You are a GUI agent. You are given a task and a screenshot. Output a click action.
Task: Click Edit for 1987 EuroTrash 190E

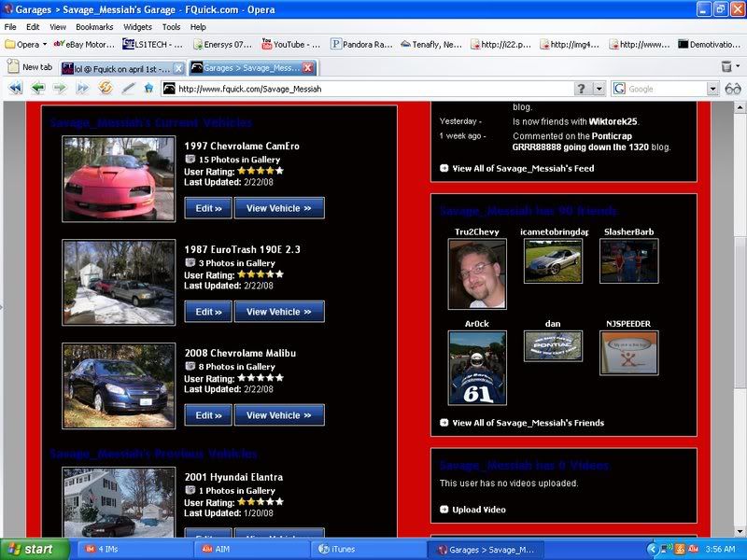pyautogui.click(x=208, y=312)
